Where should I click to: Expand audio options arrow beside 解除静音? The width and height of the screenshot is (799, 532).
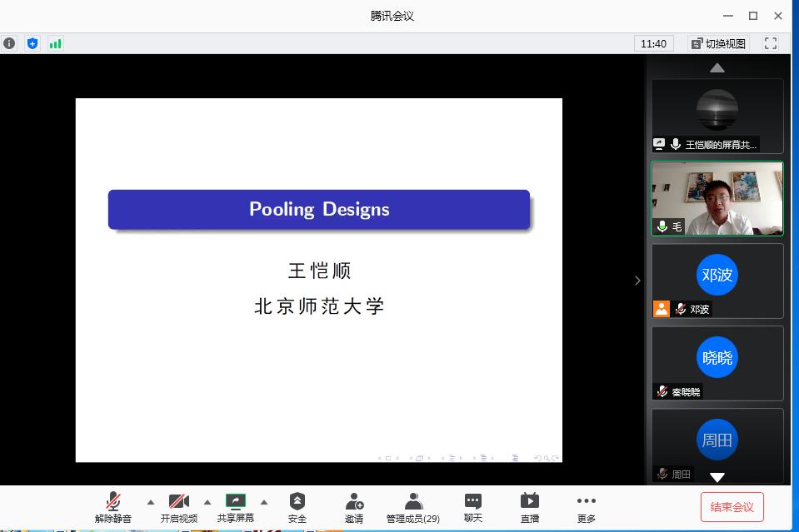point(151,502)
